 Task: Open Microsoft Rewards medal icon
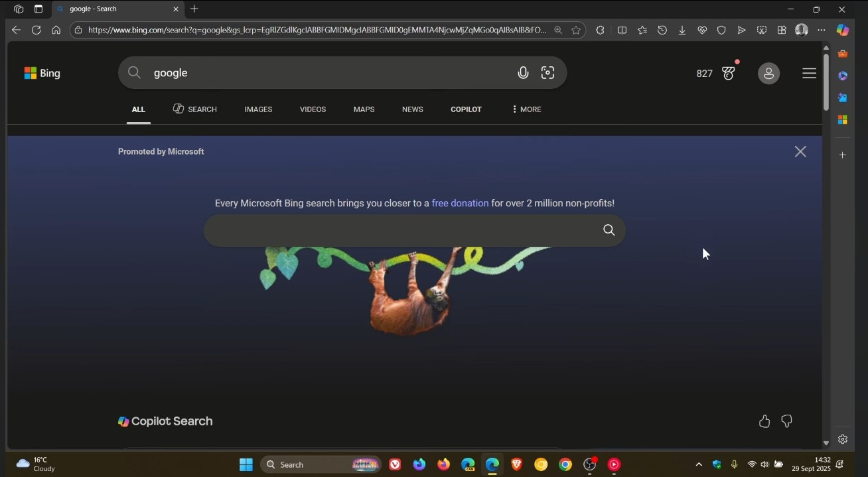pos(729,73)
